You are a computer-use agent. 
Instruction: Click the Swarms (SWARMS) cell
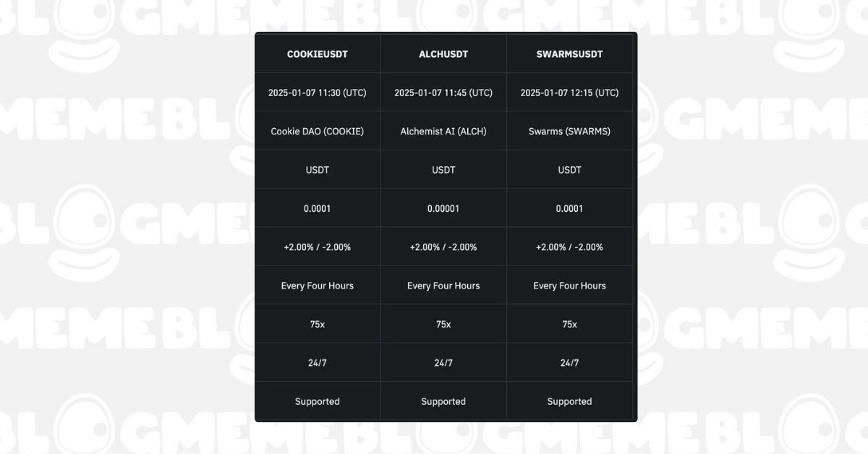pyautogui.click(x=569, y=132)
